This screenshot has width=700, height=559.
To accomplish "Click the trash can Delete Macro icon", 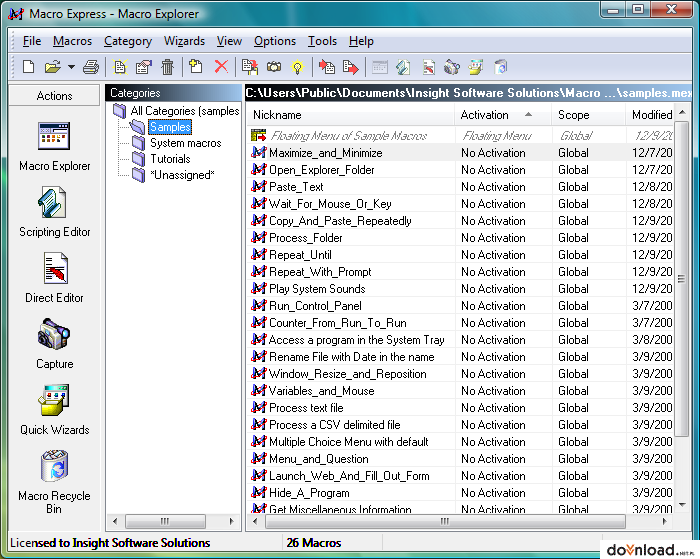I will pos(167,67).
